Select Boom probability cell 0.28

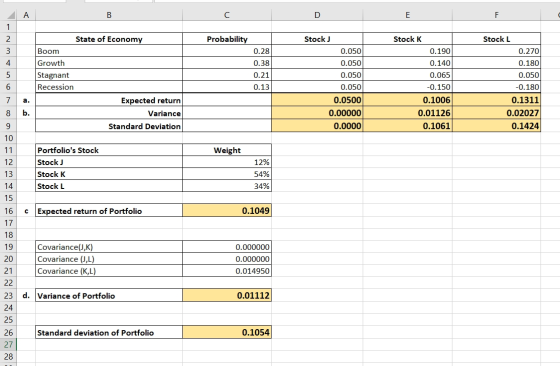227,51
